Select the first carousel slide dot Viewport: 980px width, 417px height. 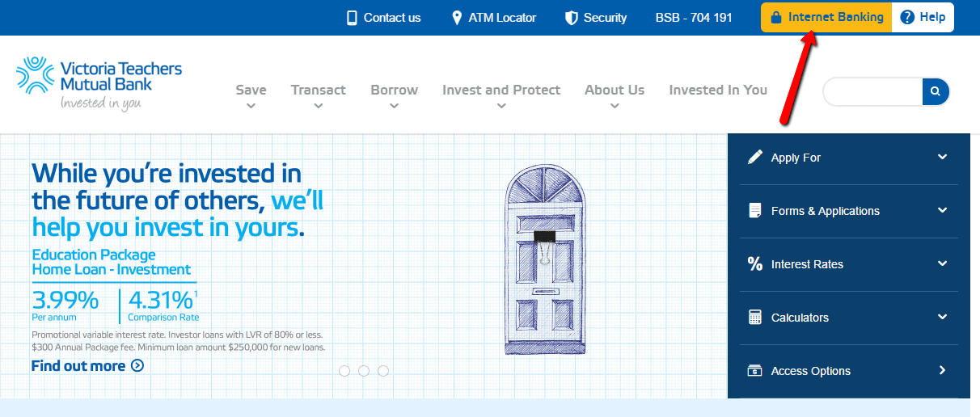(344, 371)
